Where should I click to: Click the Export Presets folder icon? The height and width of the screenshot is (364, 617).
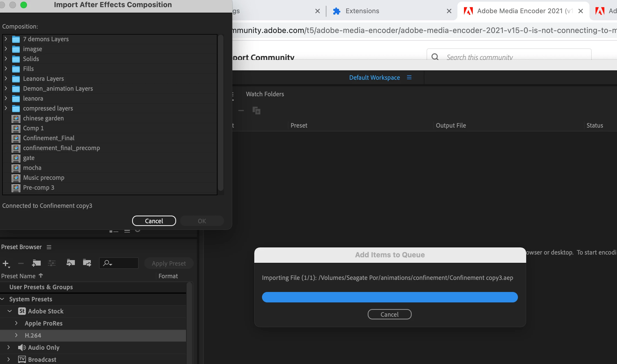click(87, 263)
